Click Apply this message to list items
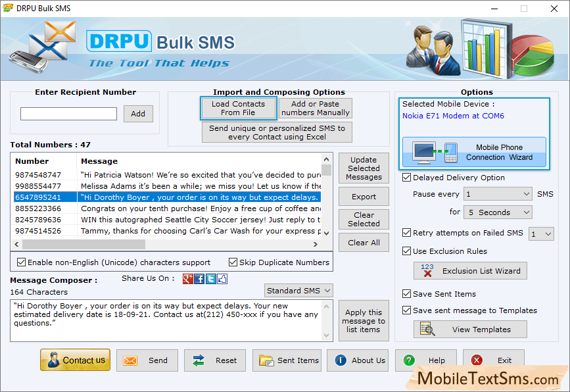 coord(364,321)
